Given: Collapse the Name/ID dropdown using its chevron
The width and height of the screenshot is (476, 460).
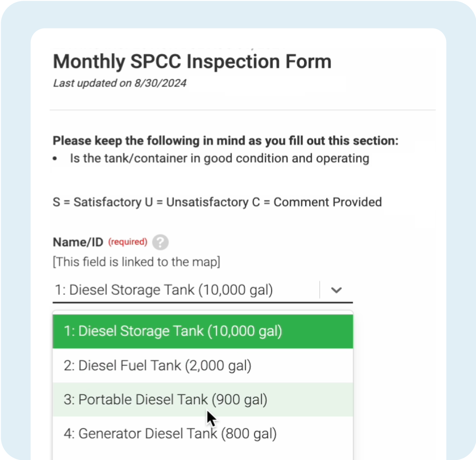Looking at the screenshot, I should click(x=336, y=290).
